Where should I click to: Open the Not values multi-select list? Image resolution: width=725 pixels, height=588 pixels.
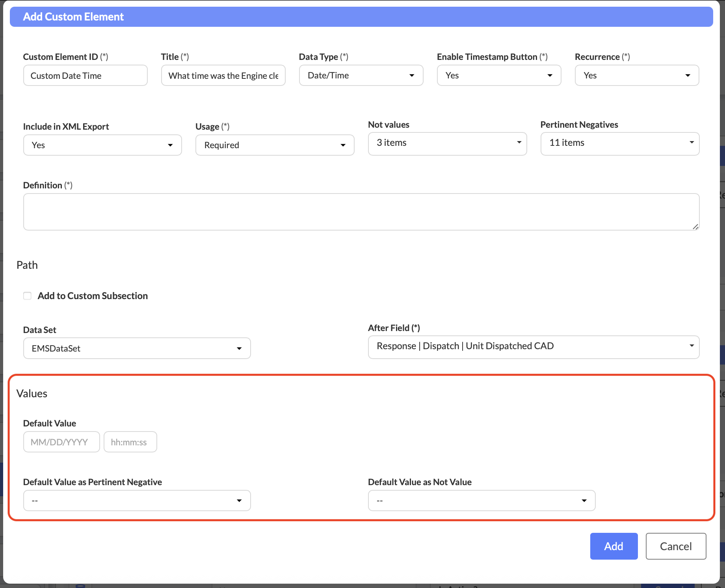447,143
